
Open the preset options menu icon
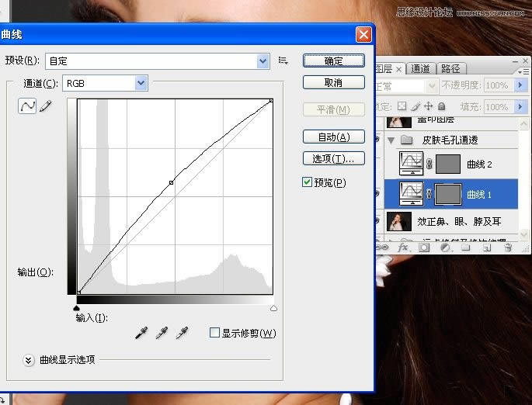[283, 61]
